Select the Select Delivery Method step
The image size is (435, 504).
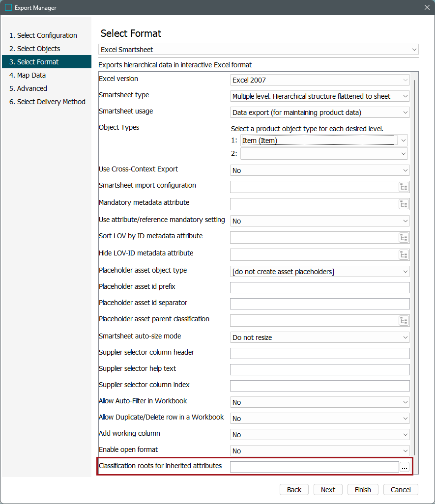51,102
